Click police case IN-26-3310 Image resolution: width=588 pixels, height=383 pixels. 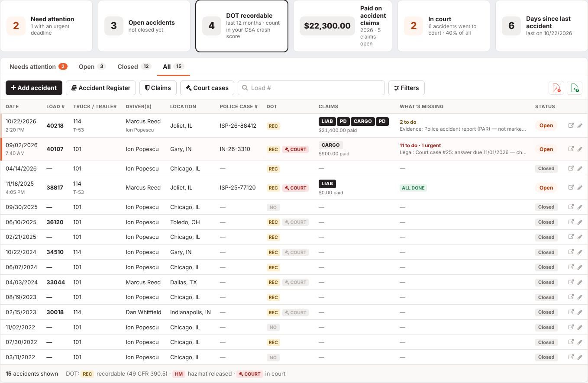pyautogui.click(x=235, y=149)
